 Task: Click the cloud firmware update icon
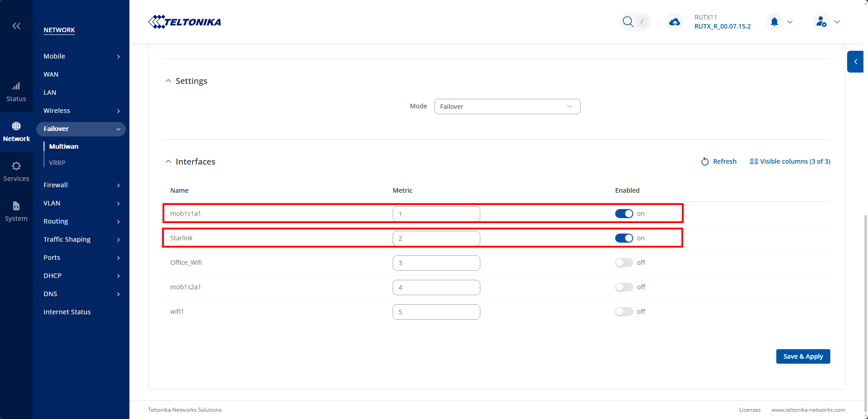coord(675,22)
